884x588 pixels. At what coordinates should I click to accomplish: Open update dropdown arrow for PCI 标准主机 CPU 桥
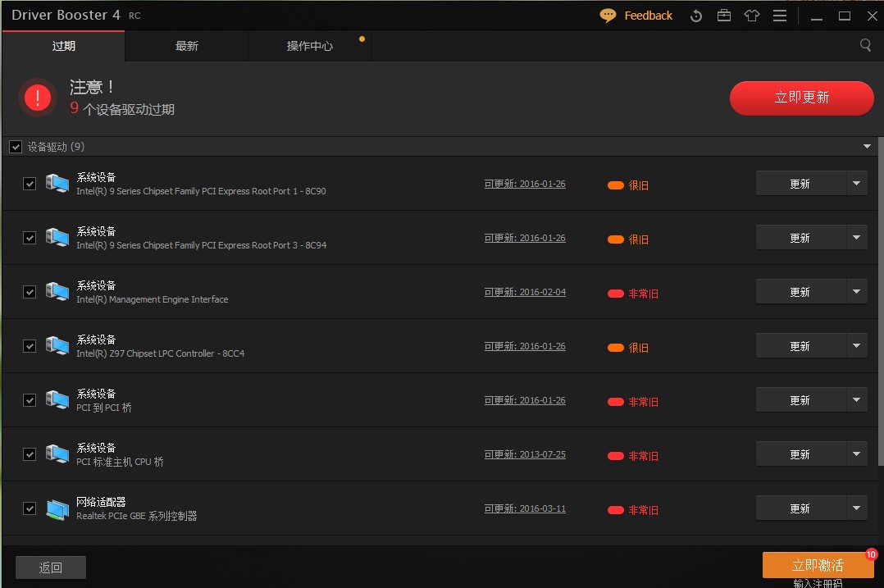click(856, 454)
